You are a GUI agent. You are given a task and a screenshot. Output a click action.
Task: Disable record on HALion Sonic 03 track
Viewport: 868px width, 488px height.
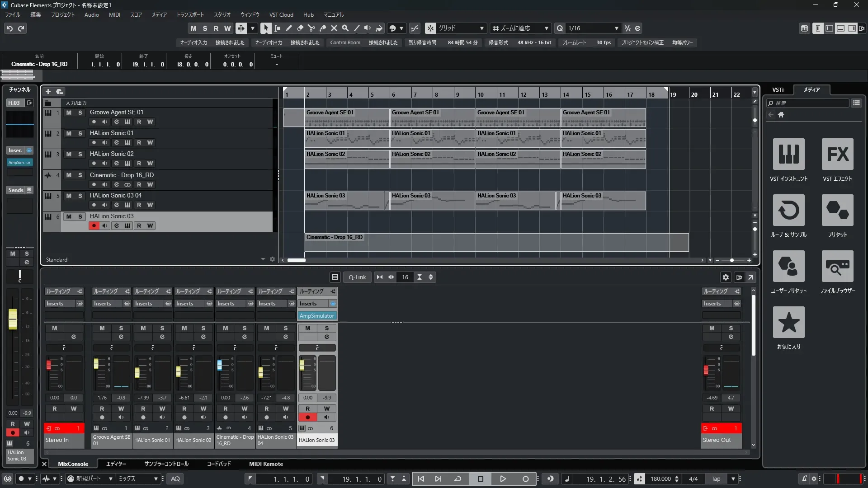tap(94, 226)
